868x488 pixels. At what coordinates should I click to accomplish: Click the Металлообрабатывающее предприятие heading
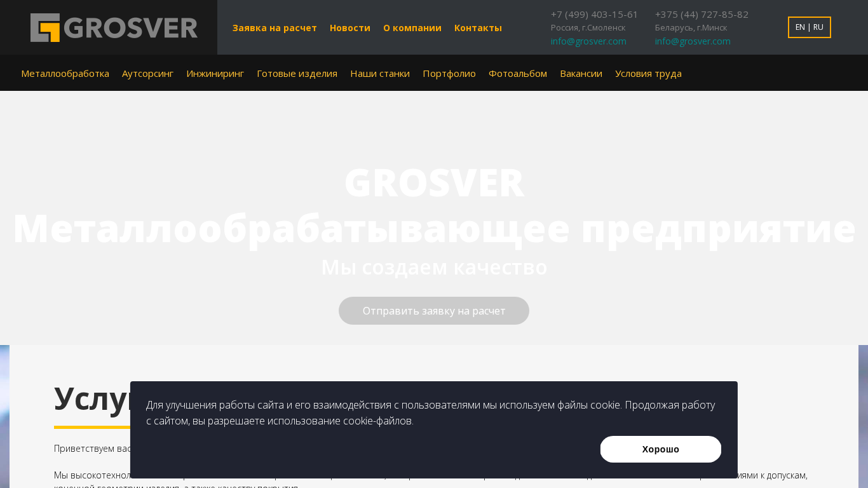tap(434, 229)
